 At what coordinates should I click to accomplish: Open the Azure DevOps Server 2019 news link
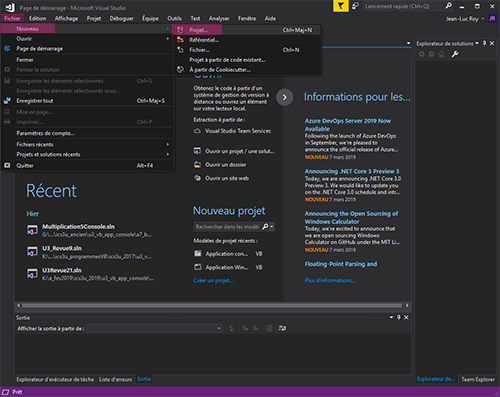(x=348, y=125)
